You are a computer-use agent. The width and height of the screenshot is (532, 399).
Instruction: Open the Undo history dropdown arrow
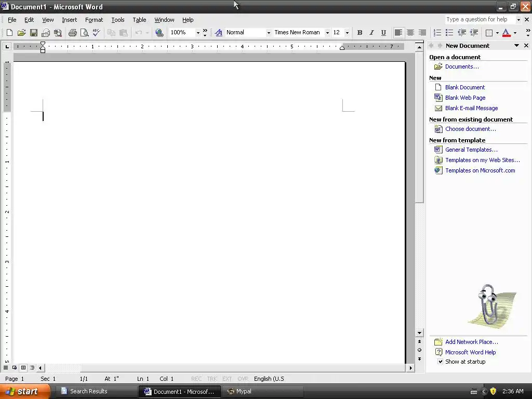[147, 33]
